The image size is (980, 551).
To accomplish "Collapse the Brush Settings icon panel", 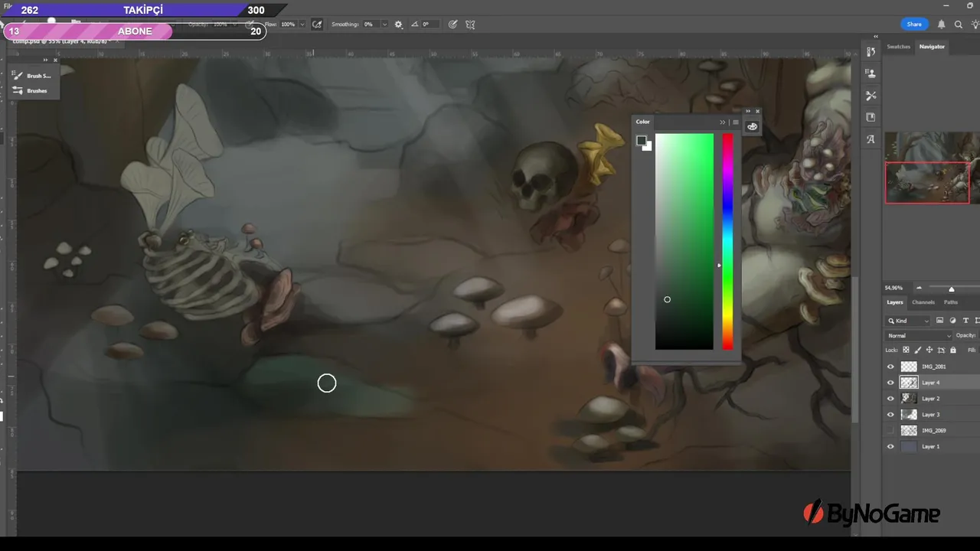I will (46, 60).
